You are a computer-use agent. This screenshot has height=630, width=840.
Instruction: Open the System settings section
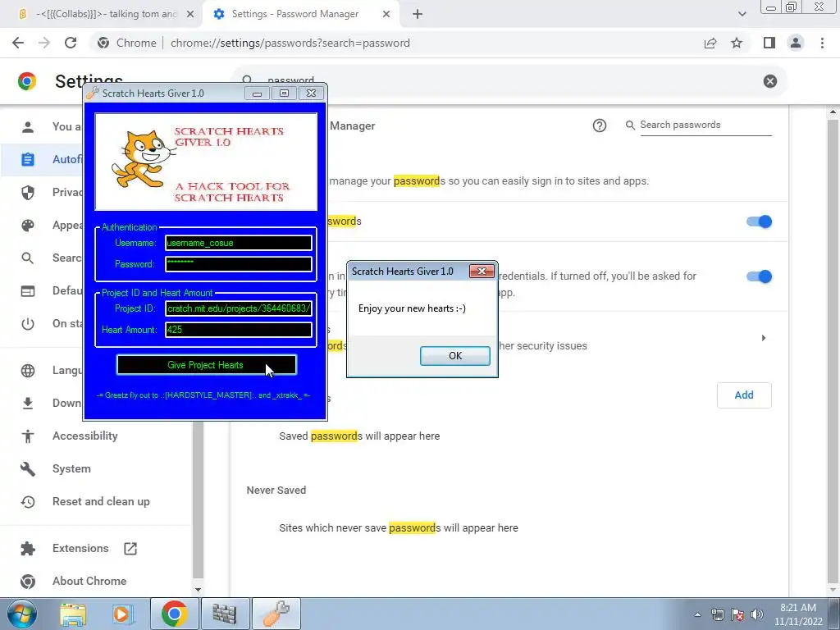71,468
